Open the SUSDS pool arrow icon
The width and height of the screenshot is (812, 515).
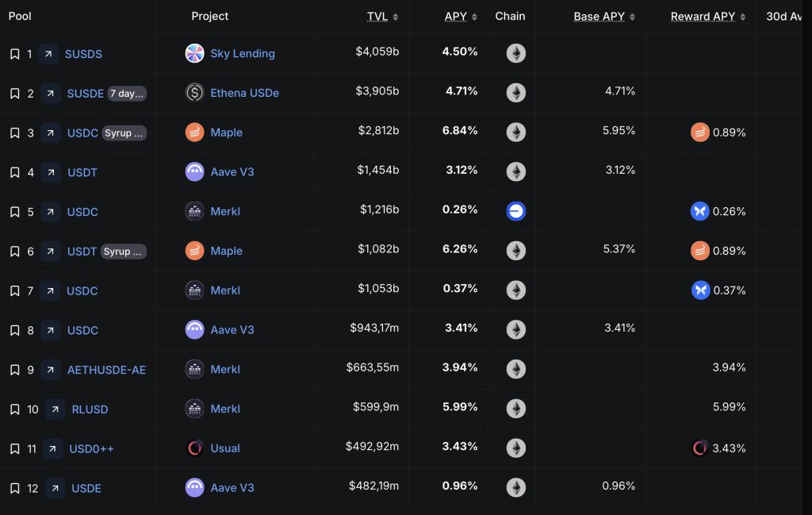pos(48,54)
